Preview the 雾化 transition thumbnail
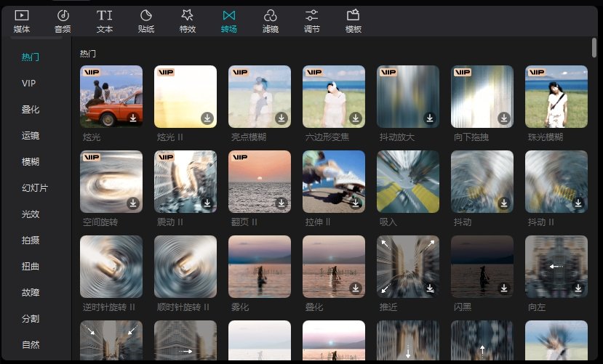 coord(260,267)
